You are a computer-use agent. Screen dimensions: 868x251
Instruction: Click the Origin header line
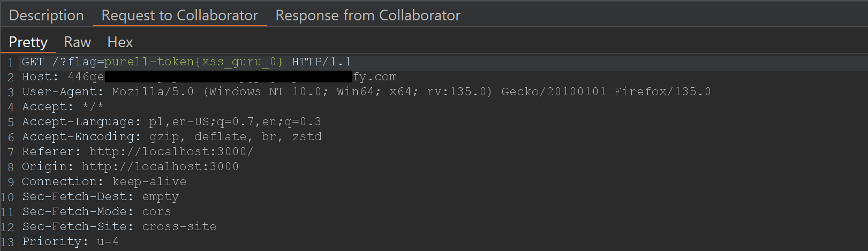[130, 167]
